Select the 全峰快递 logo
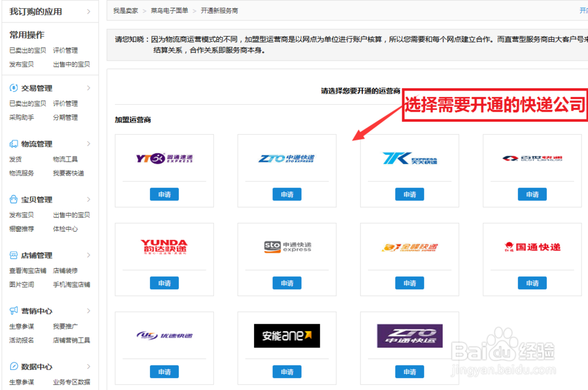The width and height of the screenshot is (588, 390). point(409,248)
